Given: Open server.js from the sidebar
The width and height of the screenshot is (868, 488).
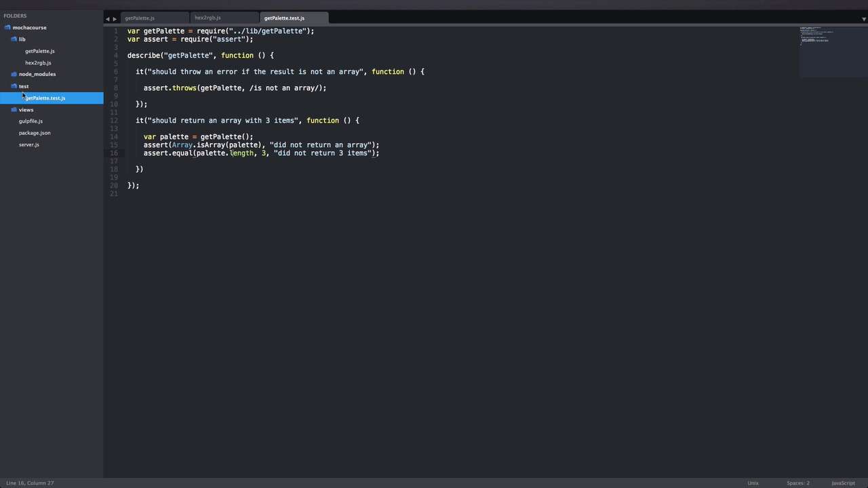Looking at the screenshot, I should (29, 144).
